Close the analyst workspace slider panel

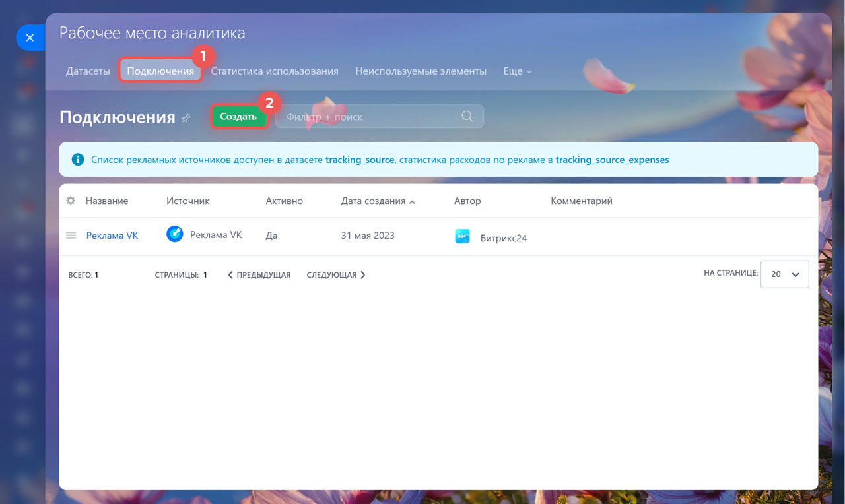30,38
